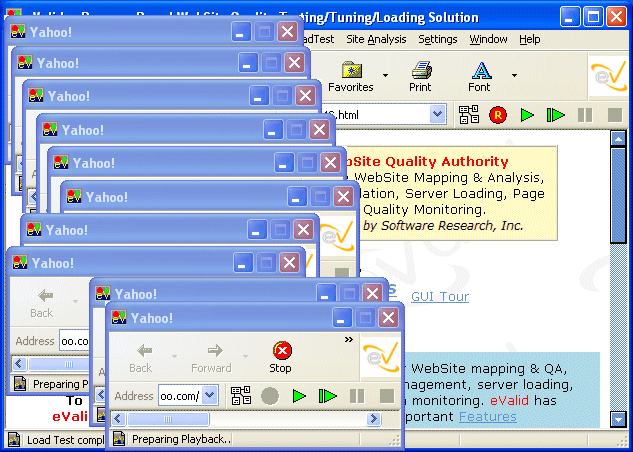
Task: Click right scroll arrow in frontmost Yahoo! window
Action: pyautogui.click(x=374, y=419)
